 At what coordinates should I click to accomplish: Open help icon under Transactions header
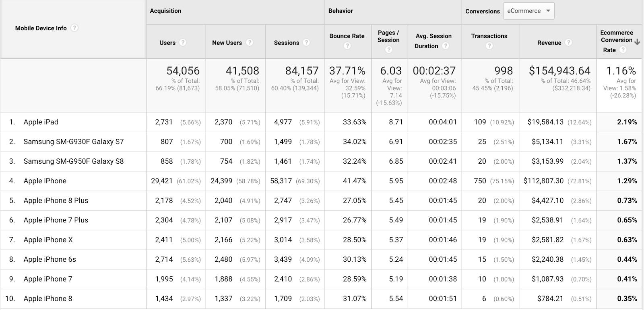(489, 46)
